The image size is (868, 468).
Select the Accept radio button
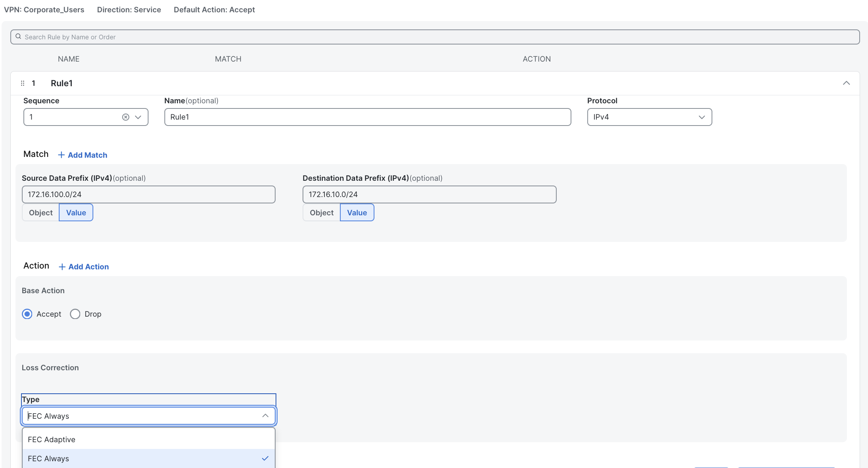(x=27, y=314)
